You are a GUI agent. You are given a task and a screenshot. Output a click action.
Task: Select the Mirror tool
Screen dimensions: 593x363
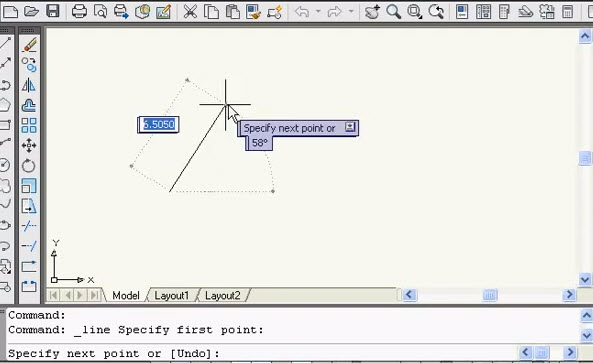29,85
